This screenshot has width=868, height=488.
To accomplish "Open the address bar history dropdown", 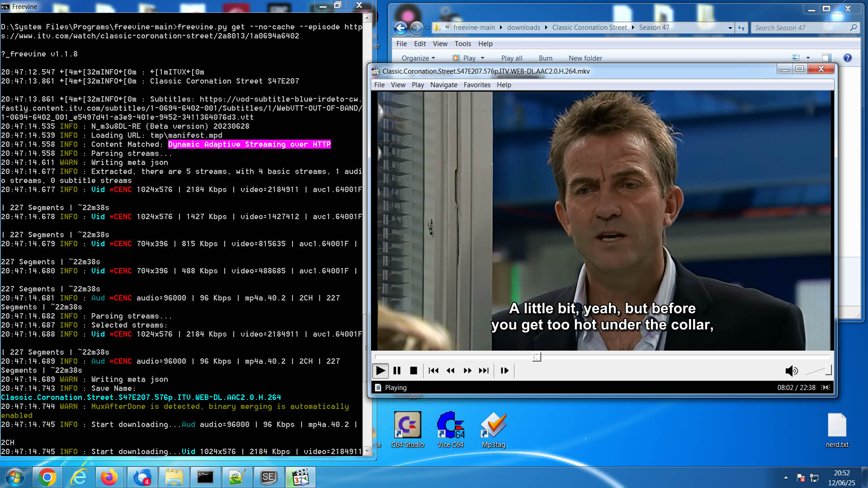I will coord(730,28).
